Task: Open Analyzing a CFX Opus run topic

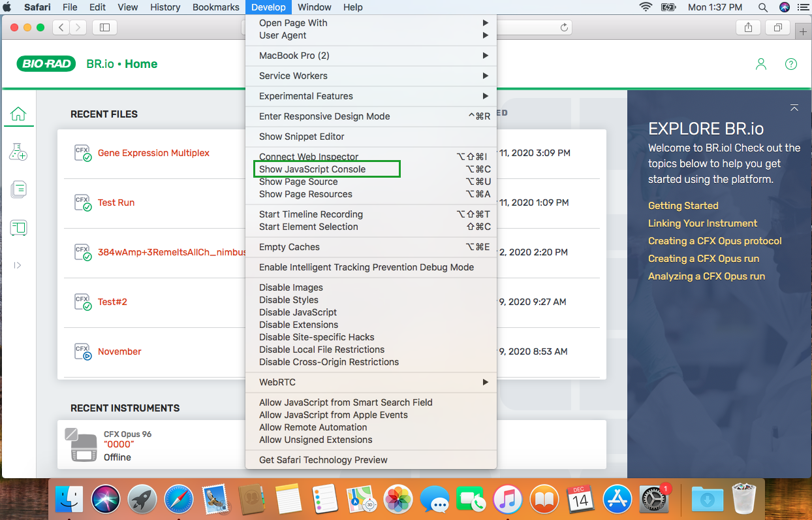Action: [x=706, y=276]
